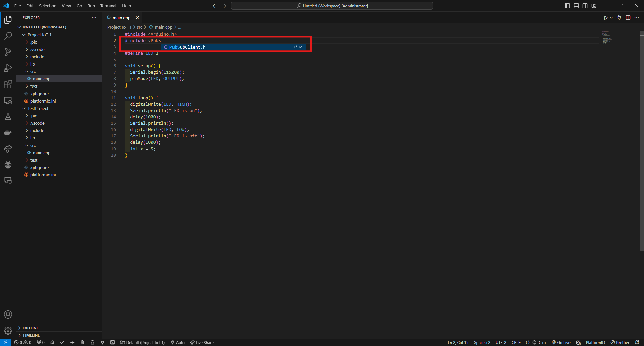The height and width of the screenshot is (346, 644).
Task: Click the Run C++ file play button
Action: [x=606, y=18]
